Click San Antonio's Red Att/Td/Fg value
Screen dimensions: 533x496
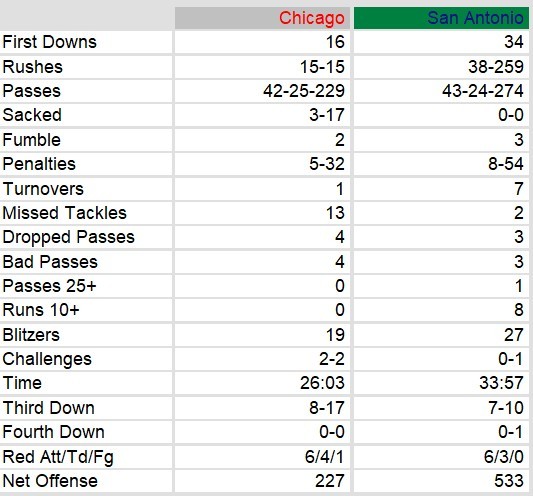click(x=504, y=457)
